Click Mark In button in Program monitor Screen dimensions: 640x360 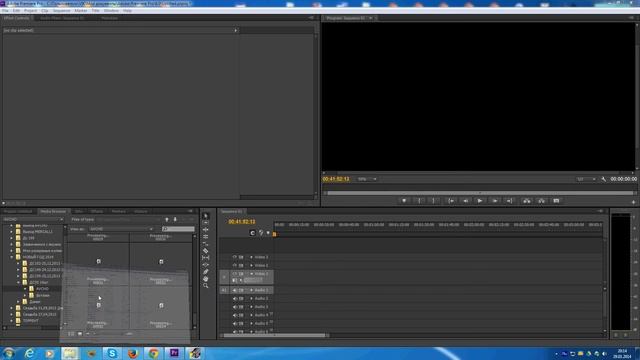pyautogui.click(x=419, y=201)
